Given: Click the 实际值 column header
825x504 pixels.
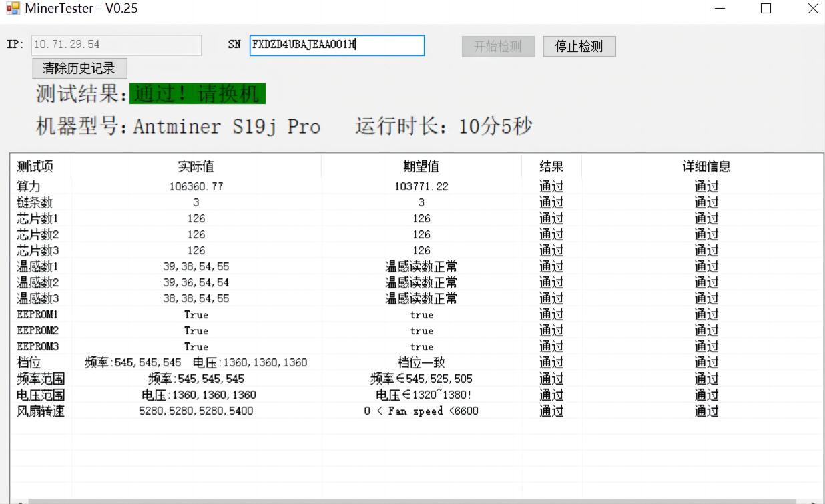Looking at the screenshot, I should (x=196, y=166).
